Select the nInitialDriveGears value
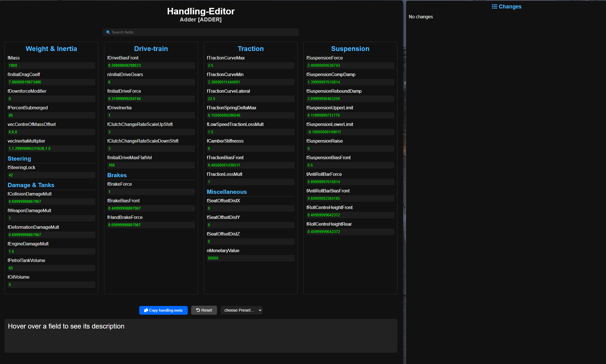This screenshot has height=364, width=606. (x=151, y=82)
